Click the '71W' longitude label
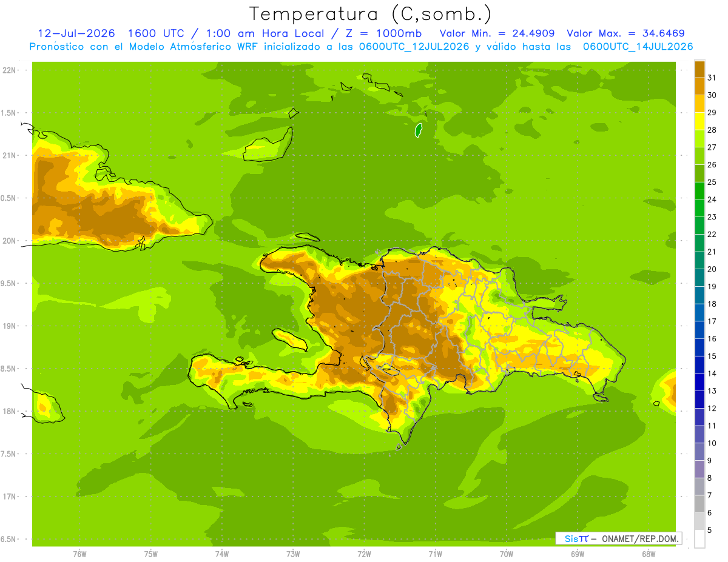The width and height of the screenshot is (728, 562). [435, 554]
